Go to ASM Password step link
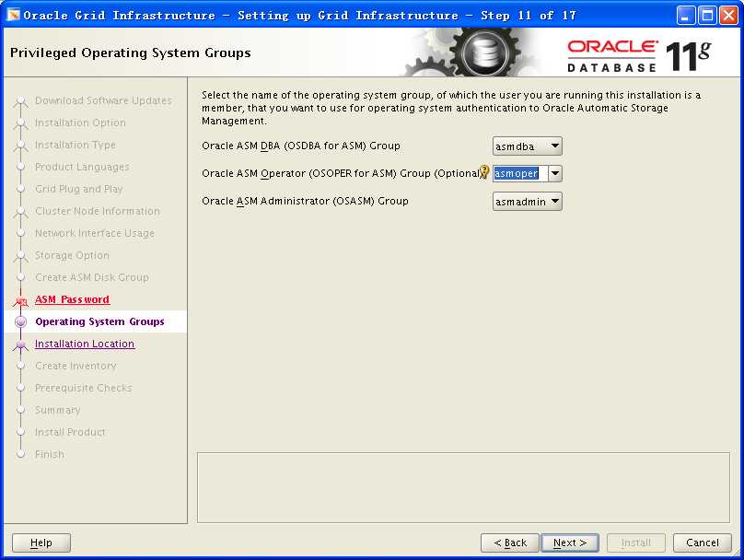Viewport: 744px width, 560px height. [72, 299]
